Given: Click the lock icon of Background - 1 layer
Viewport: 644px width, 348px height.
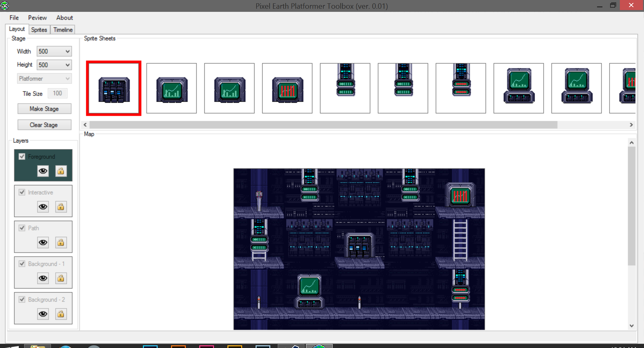Looking at the screenshot, I should 61,278.
